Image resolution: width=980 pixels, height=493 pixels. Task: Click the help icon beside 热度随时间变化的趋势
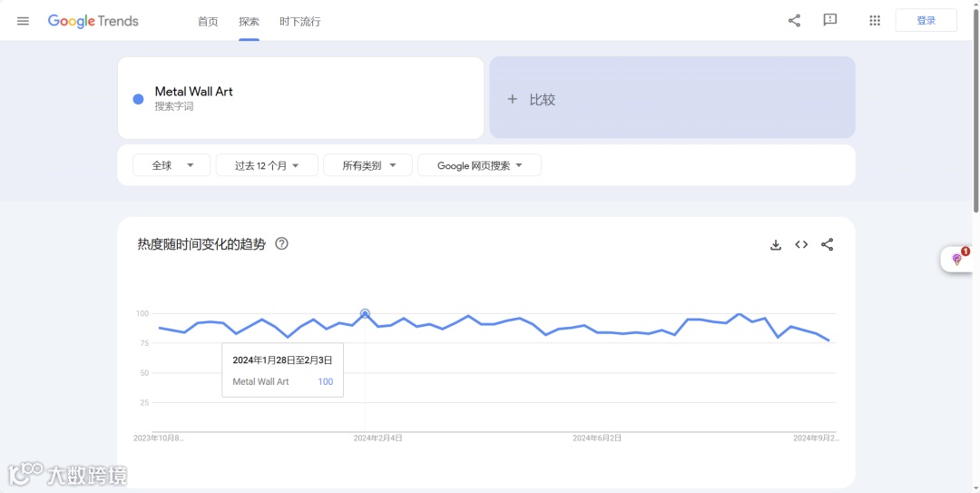(x=282, y=244)
